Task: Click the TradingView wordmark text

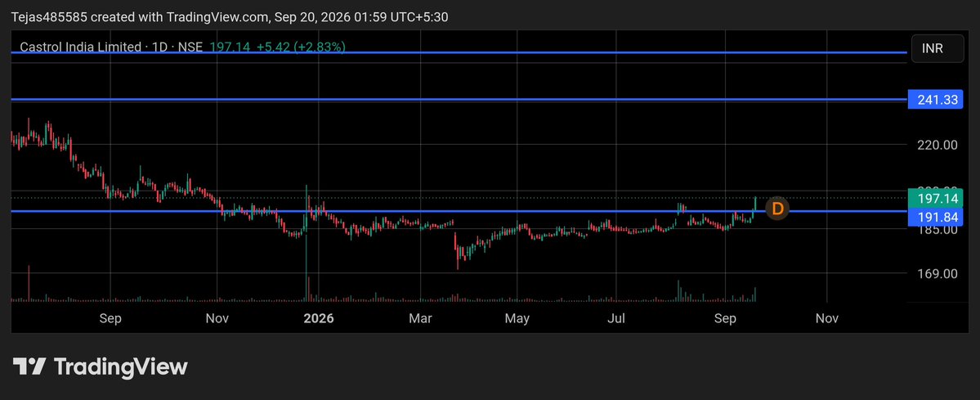Action: tap(121, 366)
